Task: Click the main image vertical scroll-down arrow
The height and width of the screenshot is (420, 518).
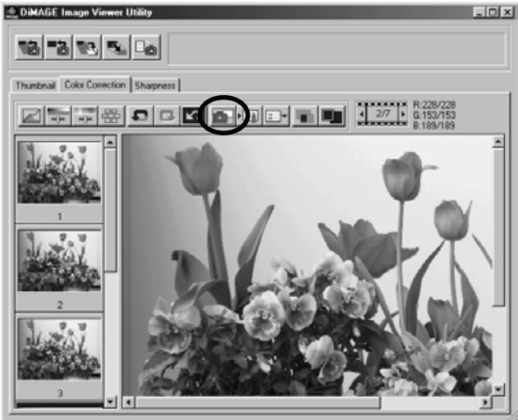Action: point(498,390)
